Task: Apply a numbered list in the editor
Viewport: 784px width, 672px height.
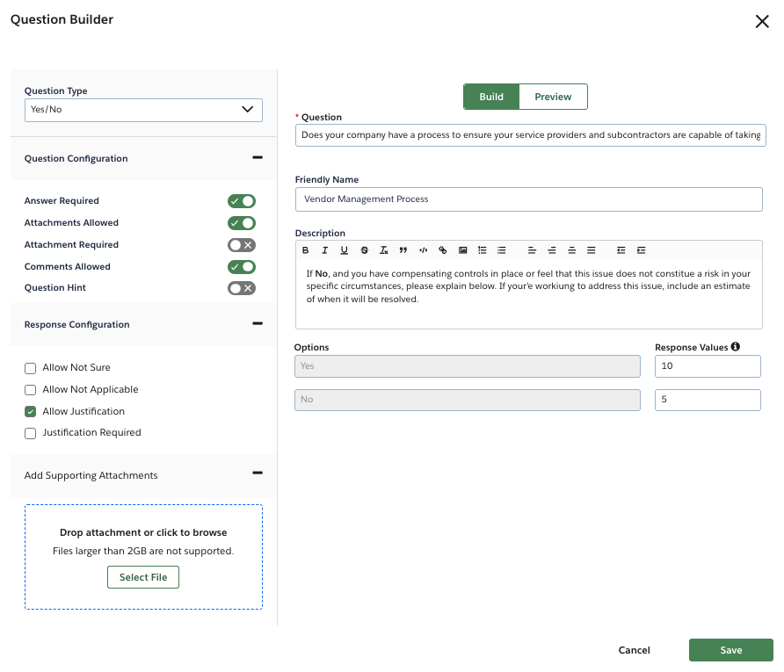Action: pos(482,250)
